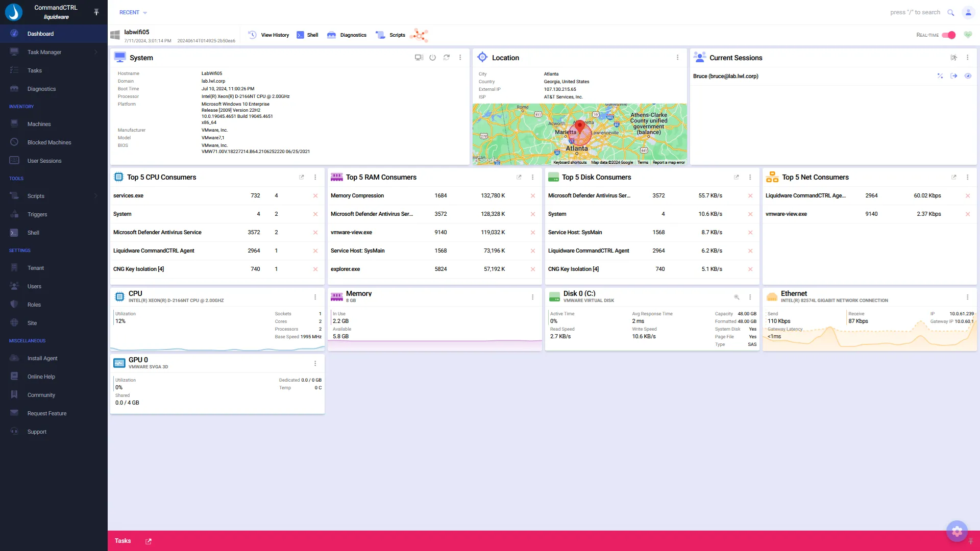This screenshot has height=551, width=980.
Task: Open the Location panel three-dot menu
Action: tap(678, 58)
